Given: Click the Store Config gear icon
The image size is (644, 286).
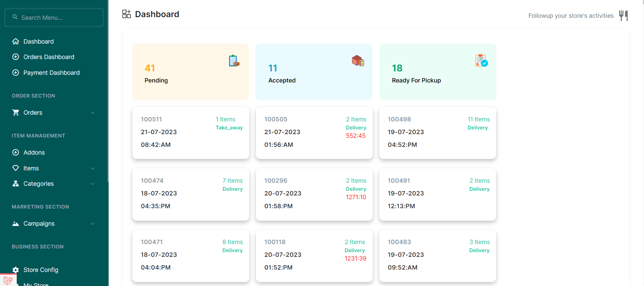Looking at the screenshot, I should tap(15, 270).
